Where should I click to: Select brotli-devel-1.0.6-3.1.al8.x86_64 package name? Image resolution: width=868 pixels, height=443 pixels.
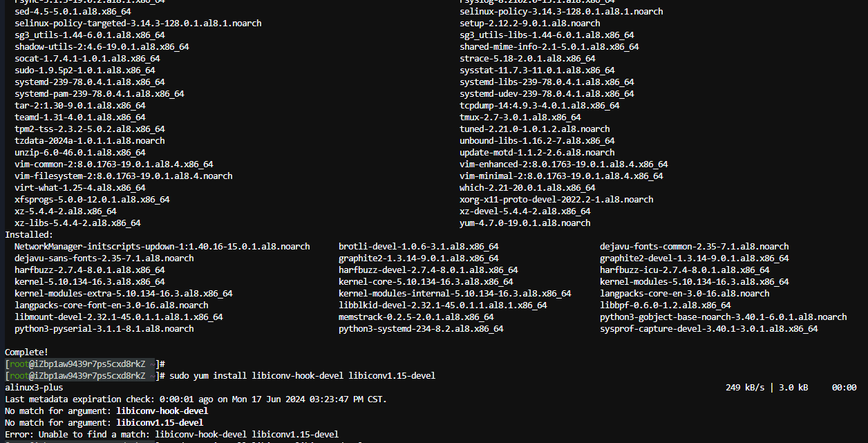point(418,246)
